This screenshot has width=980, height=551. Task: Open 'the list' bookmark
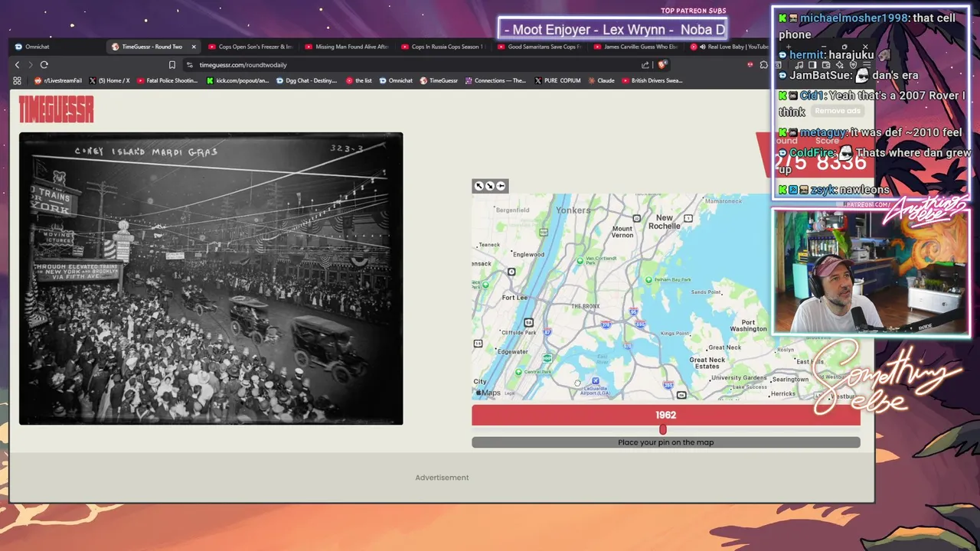[x=359, y=80]
